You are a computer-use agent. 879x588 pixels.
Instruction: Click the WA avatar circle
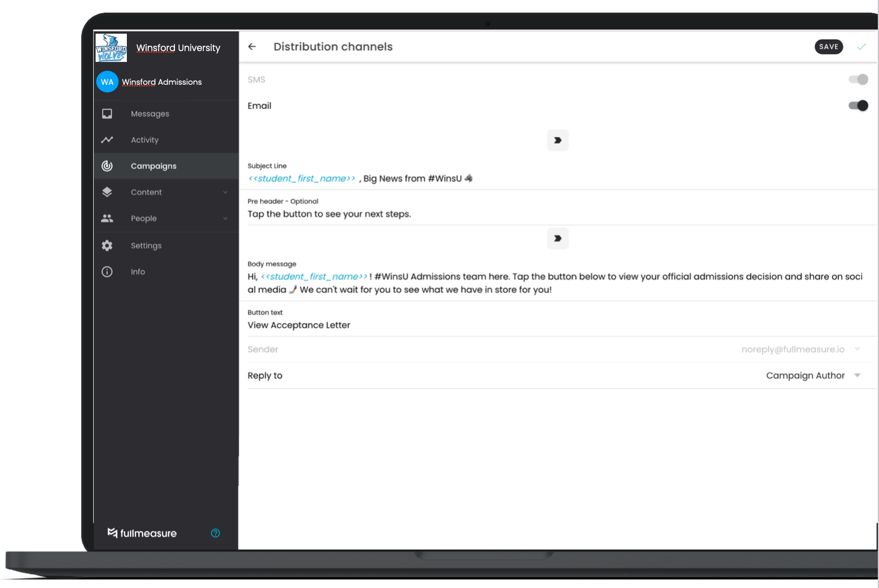tap(107, 82)
